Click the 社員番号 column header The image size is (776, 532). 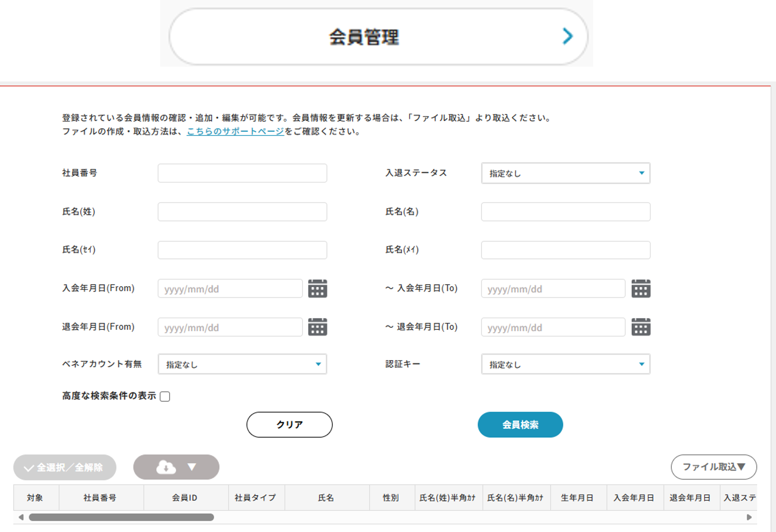[x=100, y=498]
